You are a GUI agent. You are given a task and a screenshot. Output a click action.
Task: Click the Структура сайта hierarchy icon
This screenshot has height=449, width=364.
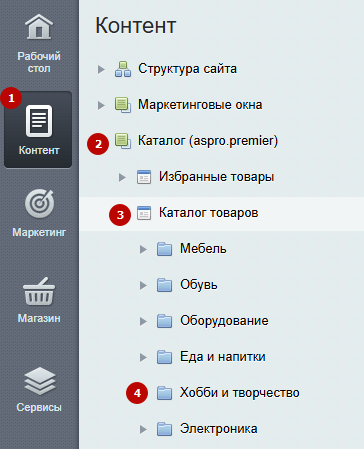click(x=123, y=69)
